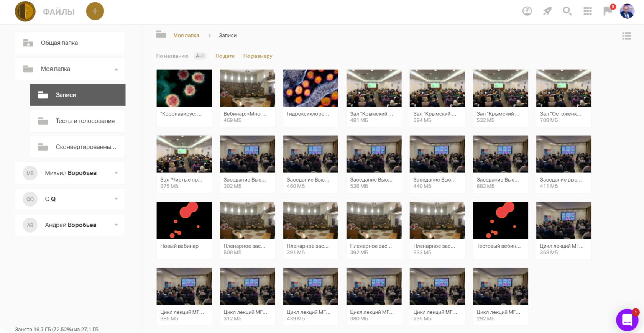Open Вебинар: «Мног... 469 МБ file
The height and width of the screenshot is (333, 644).
(247, 98)
